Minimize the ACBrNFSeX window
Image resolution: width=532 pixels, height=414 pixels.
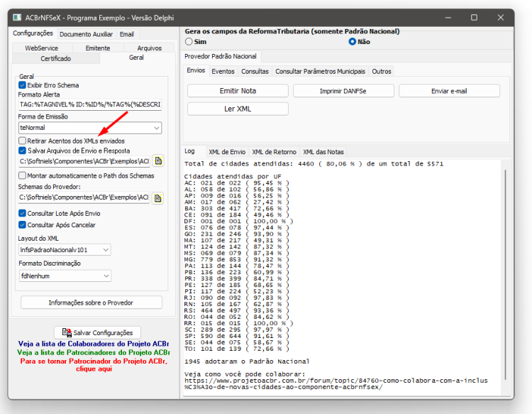pyautogui.click(x=448, y=17)
